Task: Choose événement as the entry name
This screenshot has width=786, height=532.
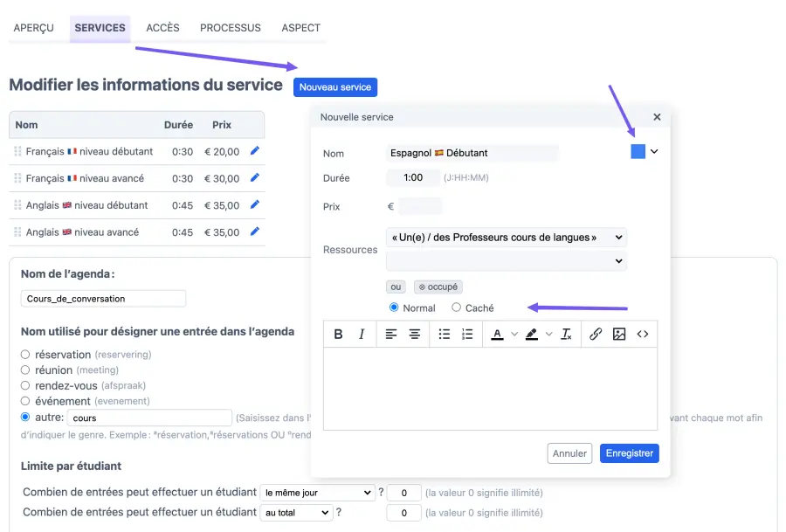Action: click(x=26, y=401)
